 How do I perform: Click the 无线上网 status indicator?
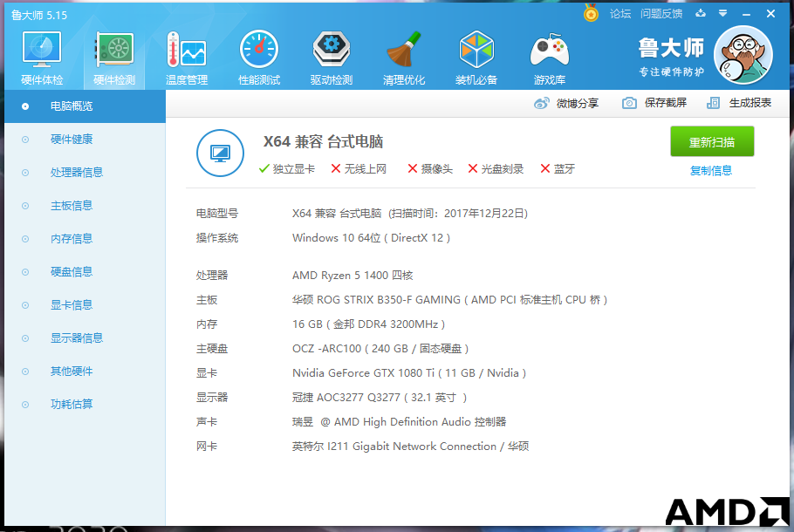point(359,169)
